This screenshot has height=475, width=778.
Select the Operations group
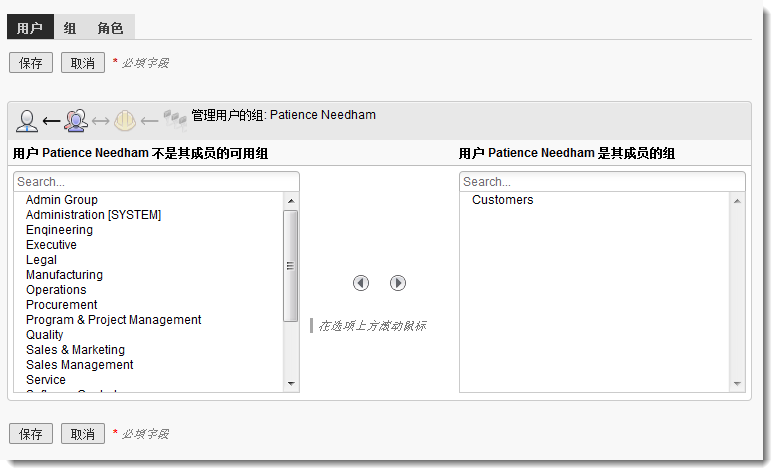tap(57, 289)
